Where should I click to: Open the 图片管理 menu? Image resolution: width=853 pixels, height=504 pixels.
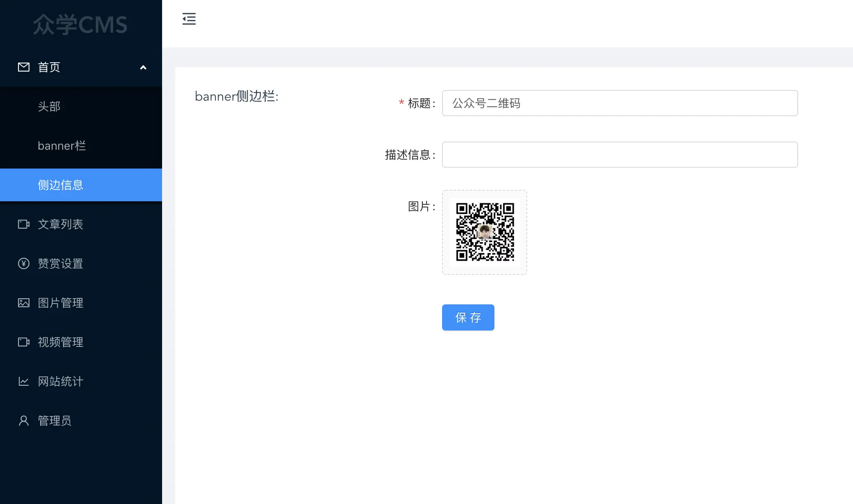(x=81, y=303)
